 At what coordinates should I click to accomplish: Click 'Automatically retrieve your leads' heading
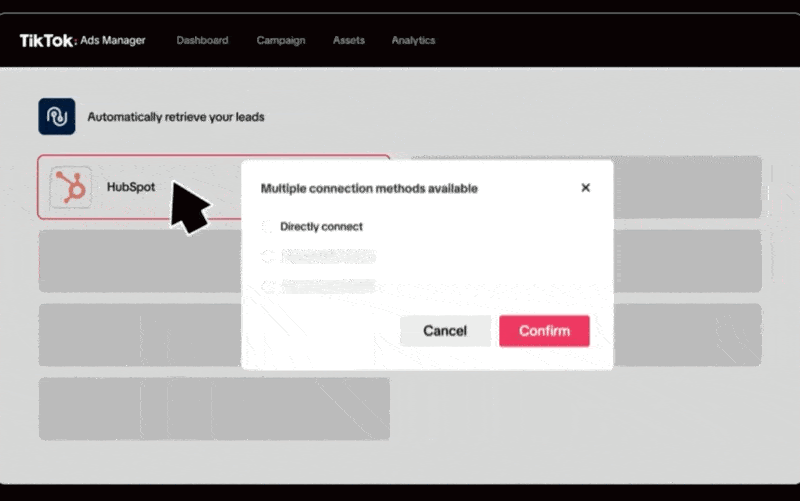[x=176, y=117]
